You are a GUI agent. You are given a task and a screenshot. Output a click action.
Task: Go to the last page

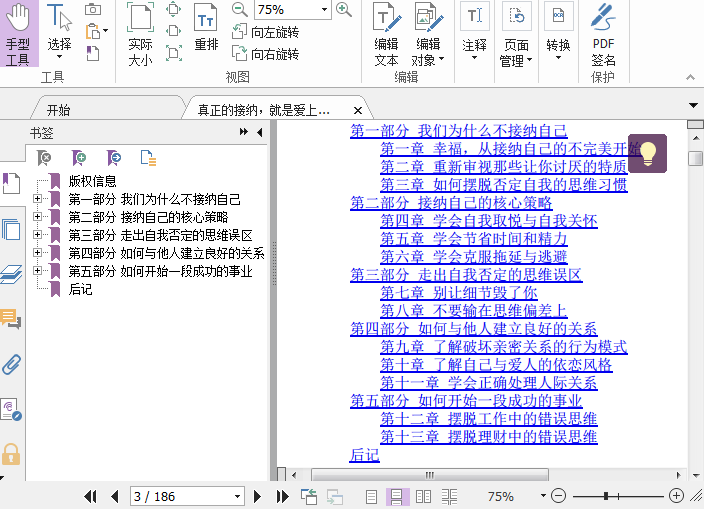click(x=282, y=496)
